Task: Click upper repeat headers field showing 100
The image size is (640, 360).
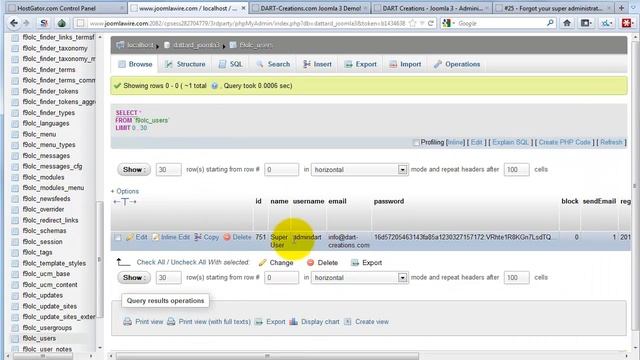Action: tap(516, 169)
